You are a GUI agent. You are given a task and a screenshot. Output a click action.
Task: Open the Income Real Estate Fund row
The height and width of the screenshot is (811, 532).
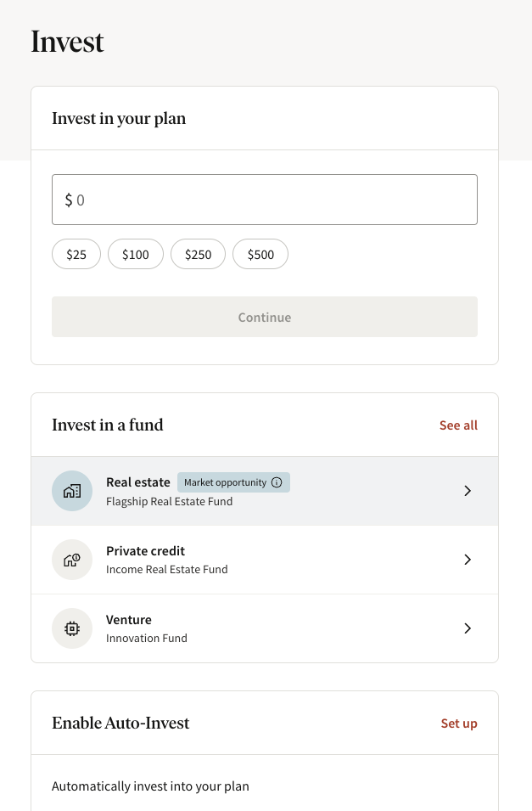(265, 560)
